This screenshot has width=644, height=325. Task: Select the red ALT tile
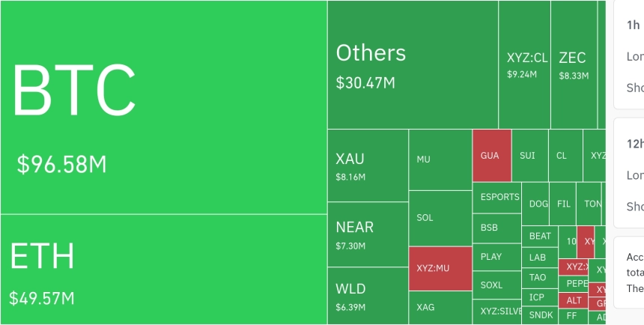click(573, 300)
